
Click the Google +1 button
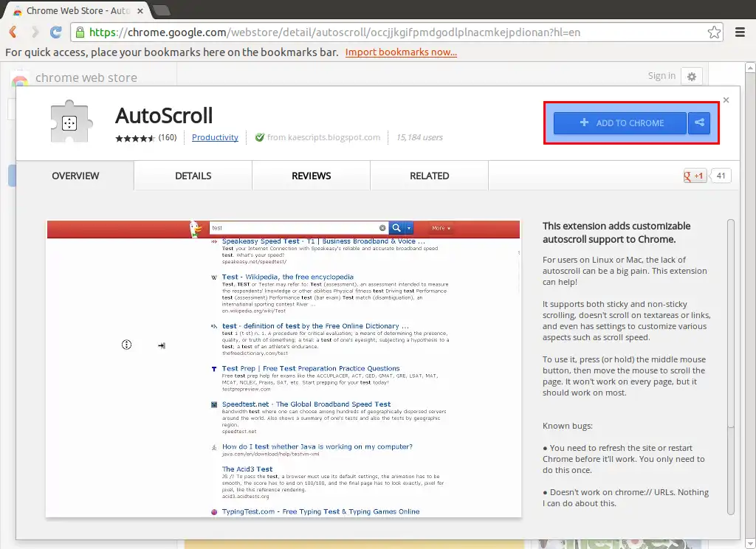coord(695,176)
